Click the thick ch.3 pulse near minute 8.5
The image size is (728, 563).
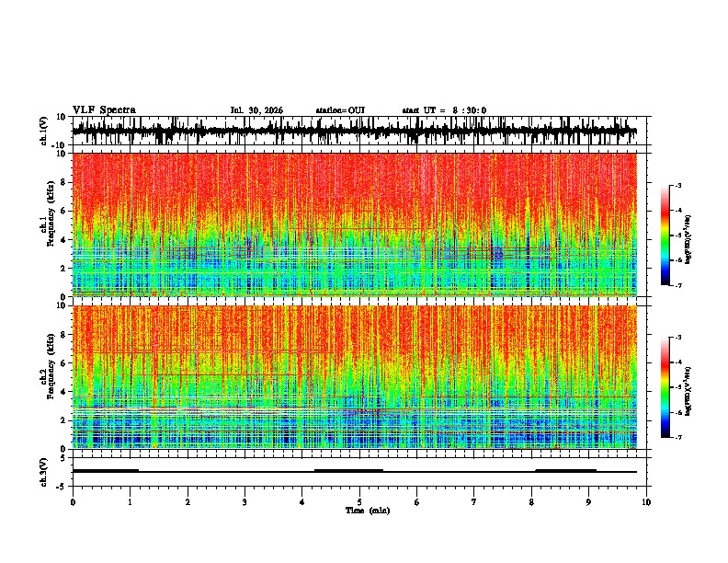(566, 471)
